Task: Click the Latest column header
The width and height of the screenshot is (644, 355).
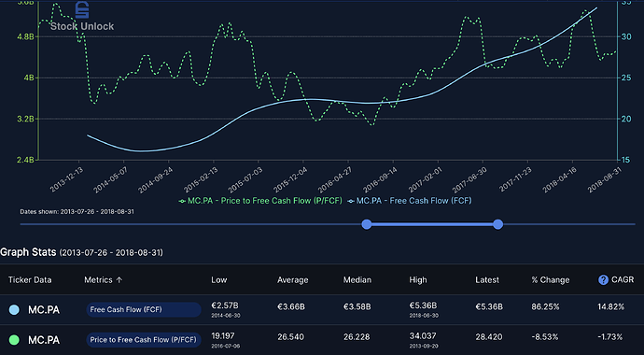Action: coord(487,280)
